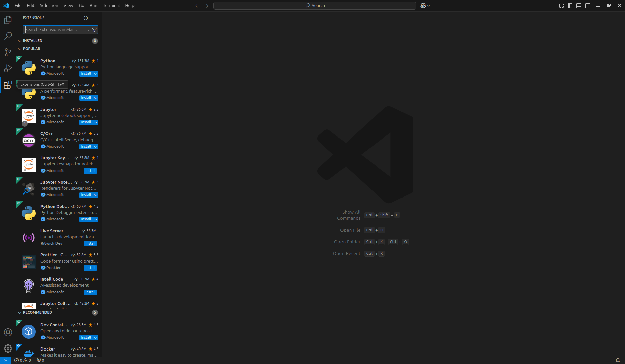Go back with the navigation arrow
The image size is (625, 364).
(x=198, y=6)
